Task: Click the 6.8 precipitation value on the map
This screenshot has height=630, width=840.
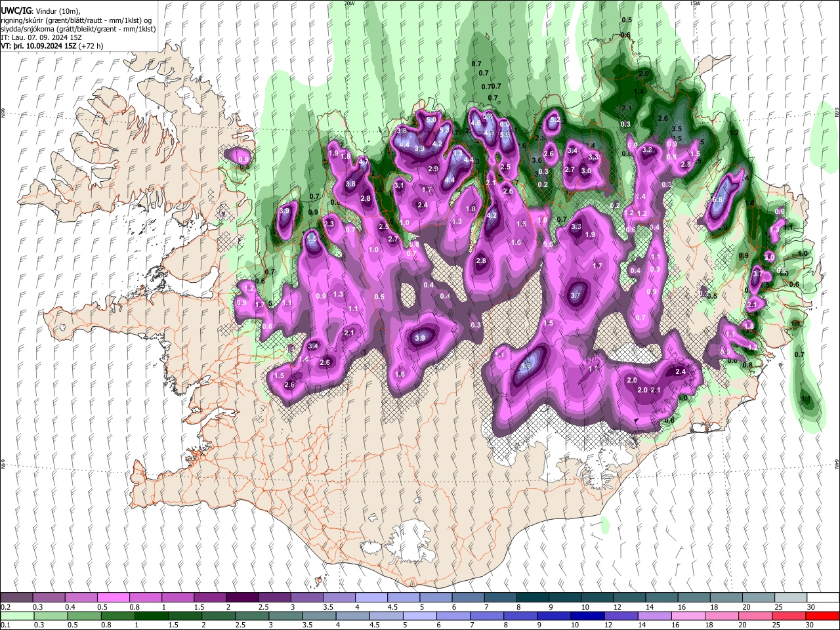Action: click(717, 199)
